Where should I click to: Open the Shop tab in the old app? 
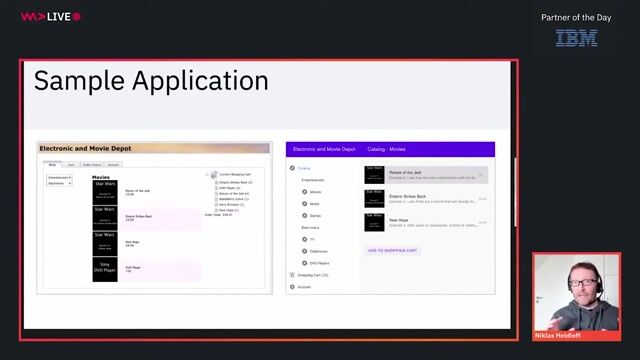tap(52, 164)
